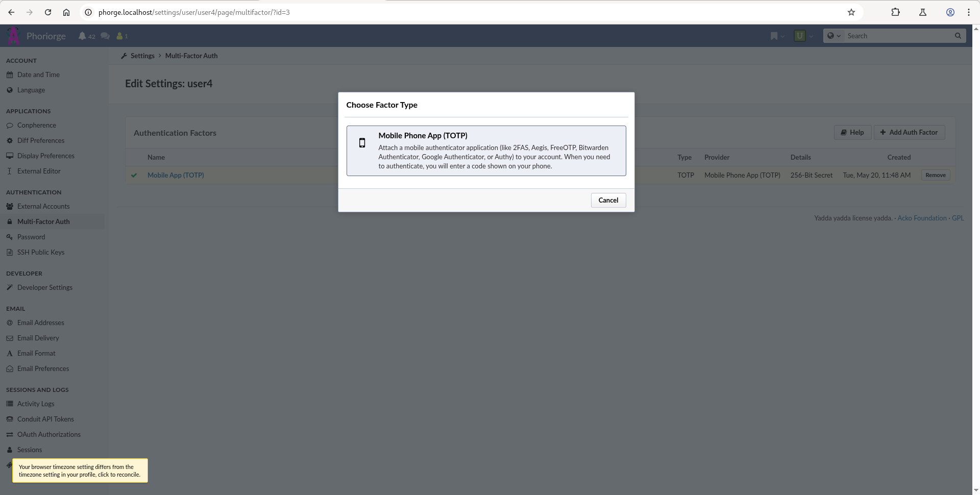This screenshot has width=980, height=495.
Task: Click the green checkmark on the TOTP row
Action: pyautogui.click(x=134, y=175)
